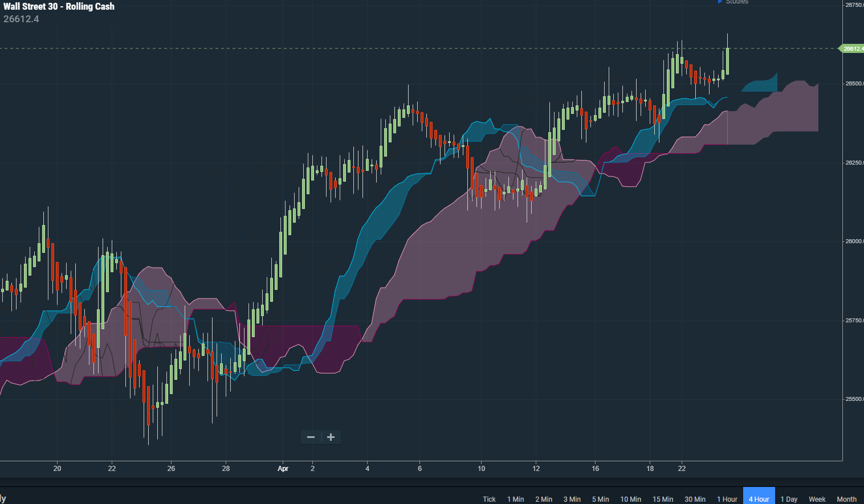The width and height of the screenshot is (864, 504).
Task: Switch to the Month timeframe
Action: point(847,499)
